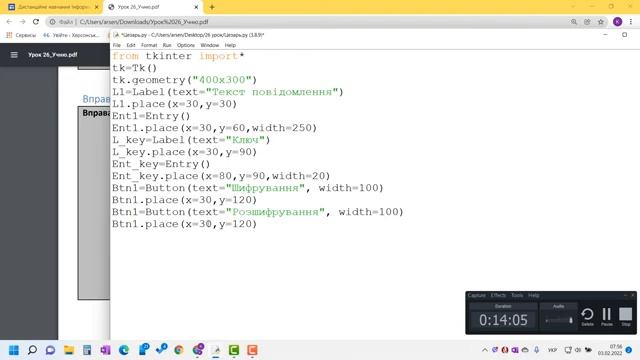Viewport: 640px width, 360px height.
Task: Open File Explorer from taskbar
Action: pyautogui.click(x=69, y=350)
